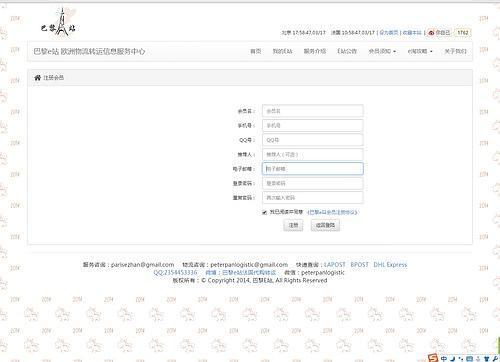Click the Eiffel Tower site logo

tap(59, 22)
